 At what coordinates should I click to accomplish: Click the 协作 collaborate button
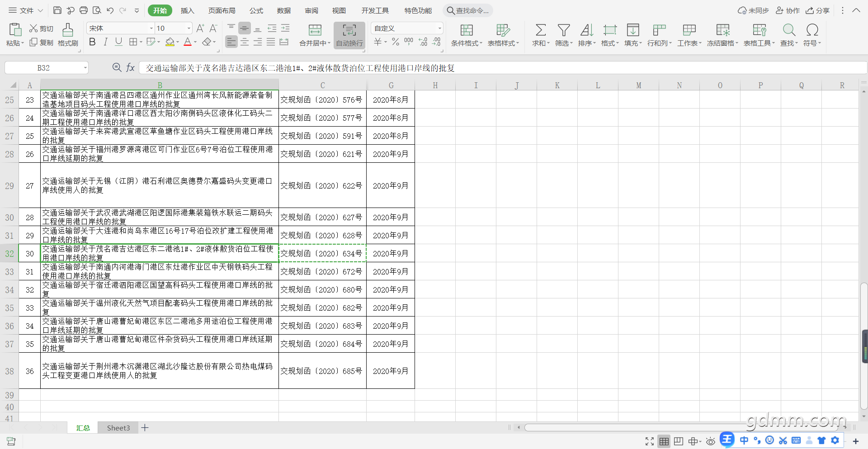tap(788, 10)
